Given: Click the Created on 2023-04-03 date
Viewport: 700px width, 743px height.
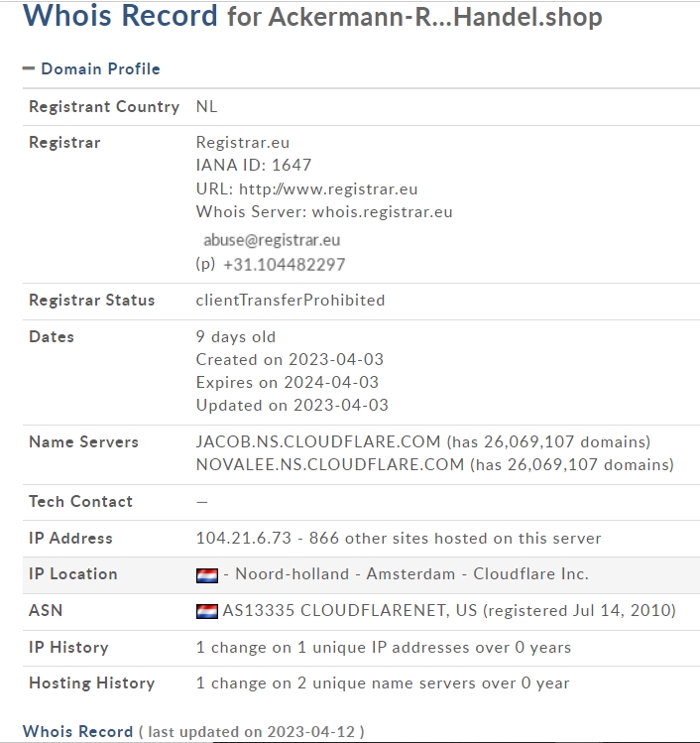Looking at the screenshot, I should 290,359.
